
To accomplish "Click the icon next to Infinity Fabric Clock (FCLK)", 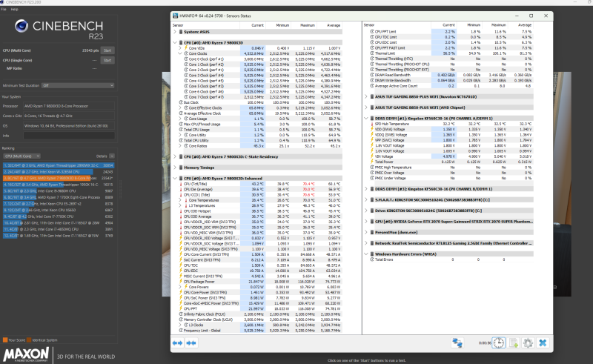I will (x=181, y=314).
